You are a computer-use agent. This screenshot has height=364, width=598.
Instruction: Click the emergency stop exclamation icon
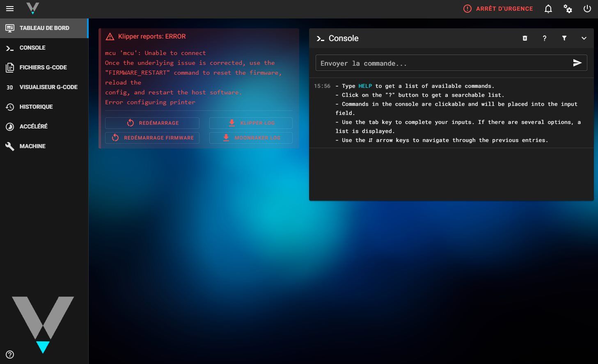(x=467, y=9)
